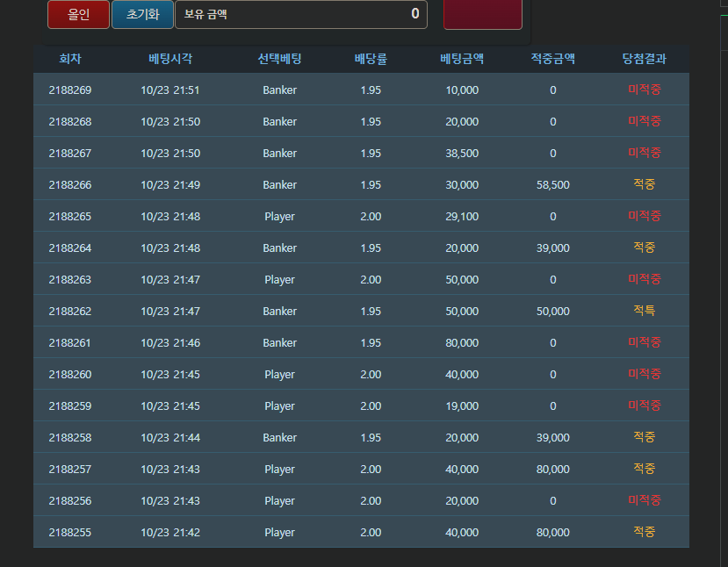Click Banker selection in row 2188258

point(279,437)
